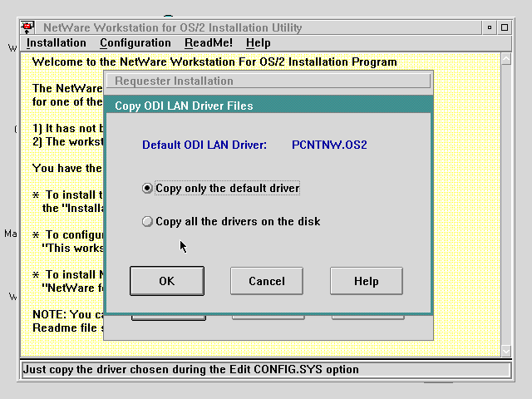Click the Default ODI LAN Driver label
This screenshot has width=532, height=399.
[x=204, y=145]
